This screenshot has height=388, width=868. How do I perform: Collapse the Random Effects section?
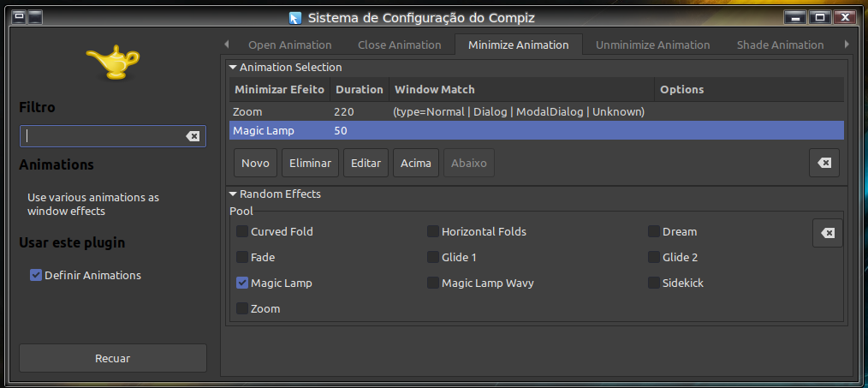[233, 194]
